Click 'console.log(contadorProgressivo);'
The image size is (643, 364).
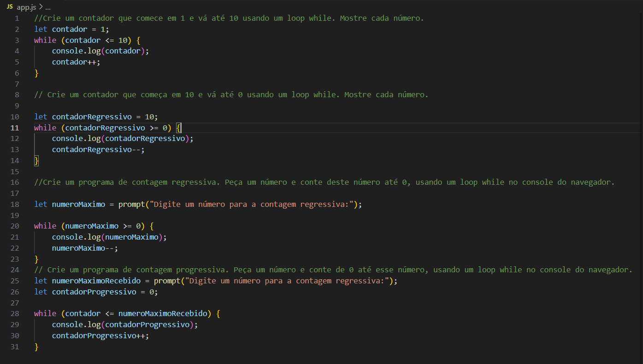125,324
